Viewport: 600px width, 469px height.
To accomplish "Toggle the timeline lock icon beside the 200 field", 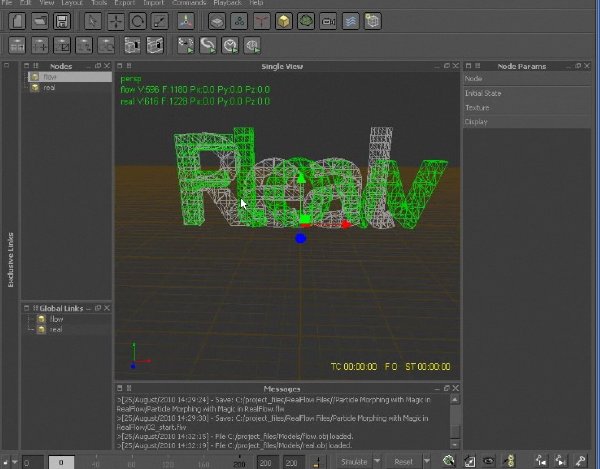I will (316, 462).
